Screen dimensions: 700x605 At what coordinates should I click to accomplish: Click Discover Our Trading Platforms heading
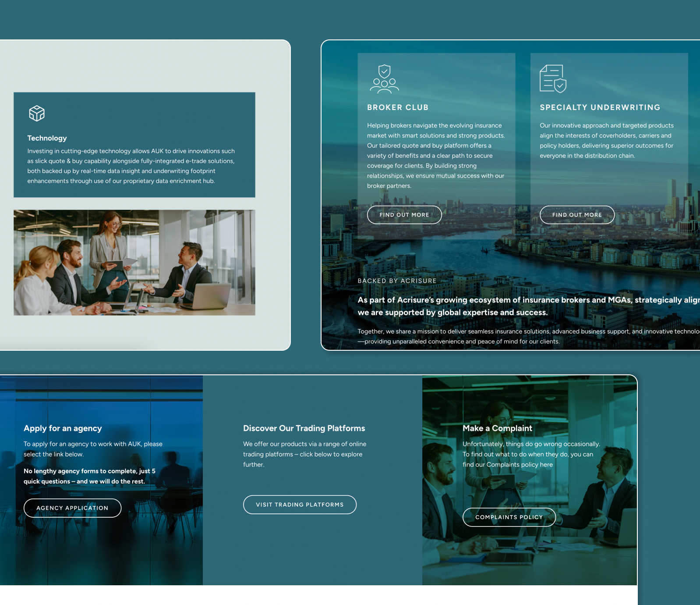pos(304,428)
